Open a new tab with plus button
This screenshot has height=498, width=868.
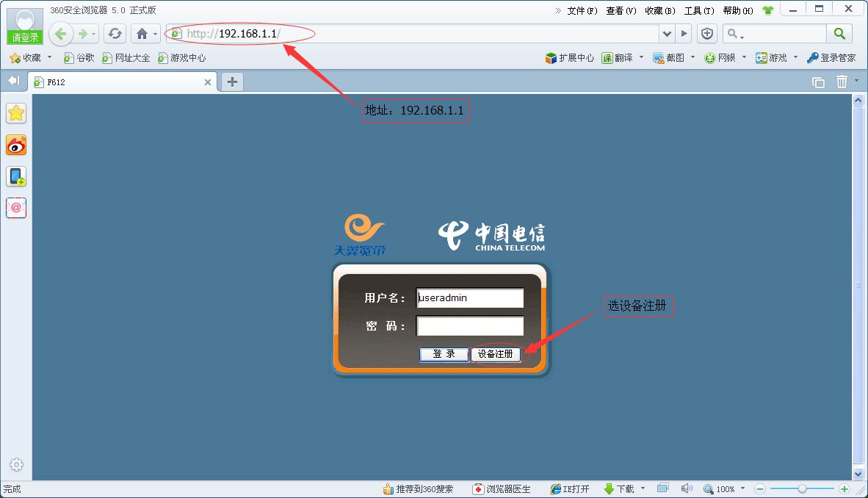[x=233, y=82]
